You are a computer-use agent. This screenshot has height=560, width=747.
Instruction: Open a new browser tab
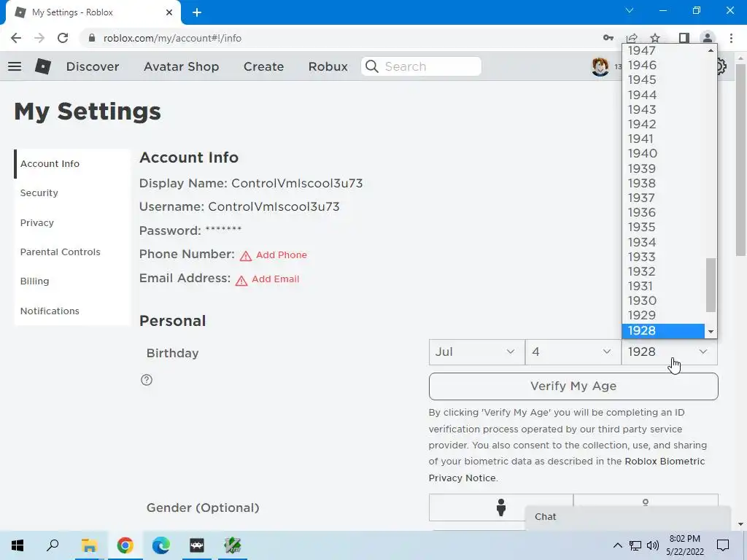coord(197,12)
